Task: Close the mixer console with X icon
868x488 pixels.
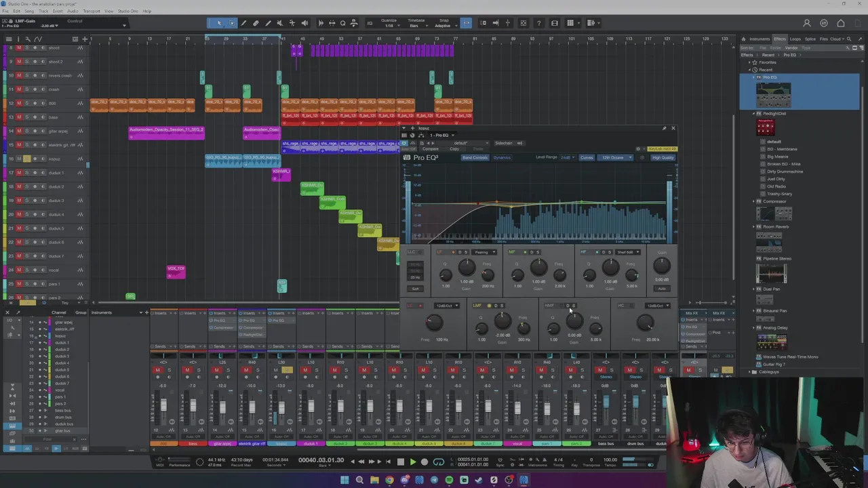Action: pyautogui.click(x=7, y=312)
